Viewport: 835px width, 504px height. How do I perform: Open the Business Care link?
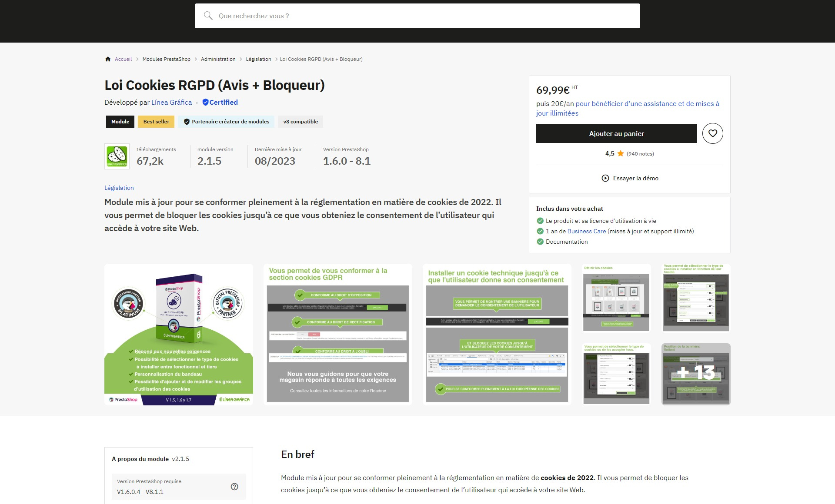[586, 231]
